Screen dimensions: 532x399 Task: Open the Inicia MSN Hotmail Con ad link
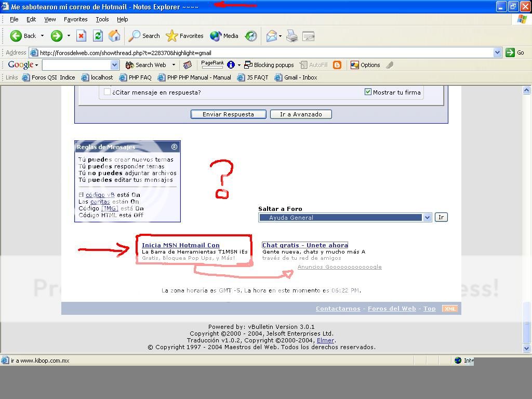coord(180,245)
